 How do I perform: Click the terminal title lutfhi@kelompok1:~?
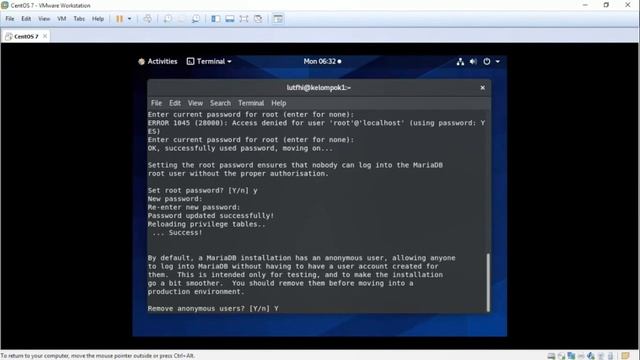[x=318, y=87]
